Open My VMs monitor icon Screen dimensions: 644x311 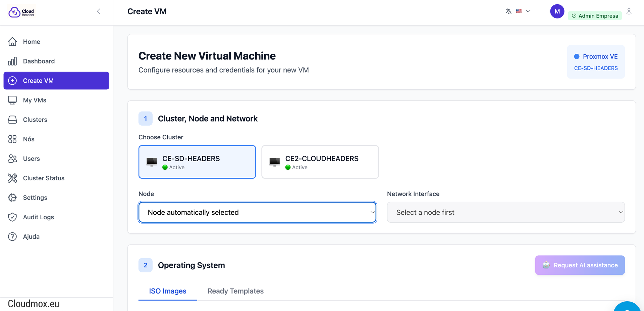(12, 100)
